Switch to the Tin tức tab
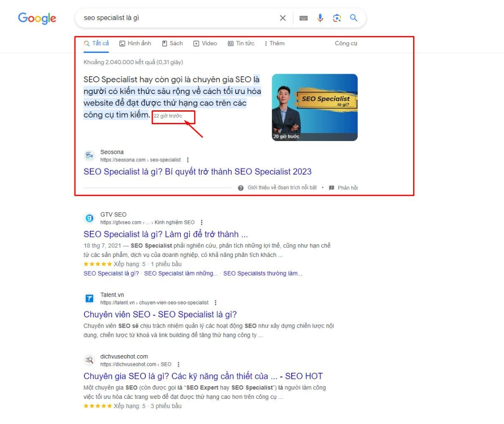The height and width of the screenshot is (424, 504). point(241,43)
